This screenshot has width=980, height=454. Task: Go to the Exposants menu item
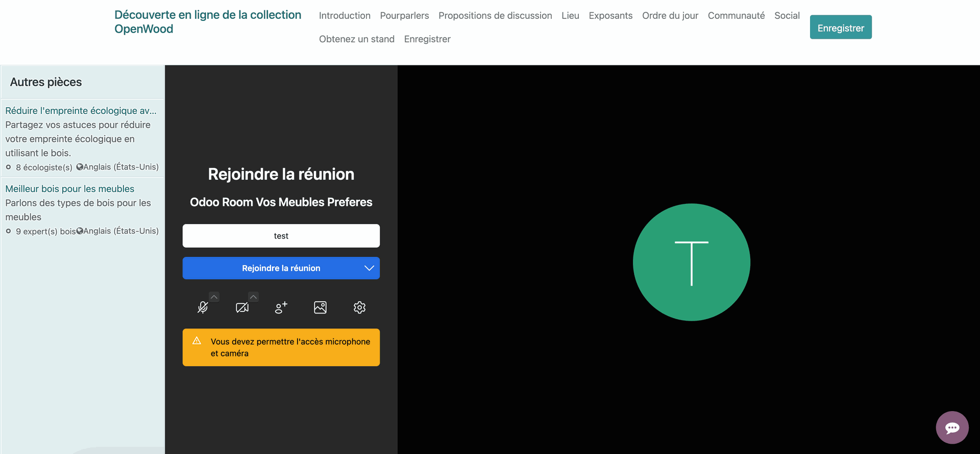(x=610, y=16)
